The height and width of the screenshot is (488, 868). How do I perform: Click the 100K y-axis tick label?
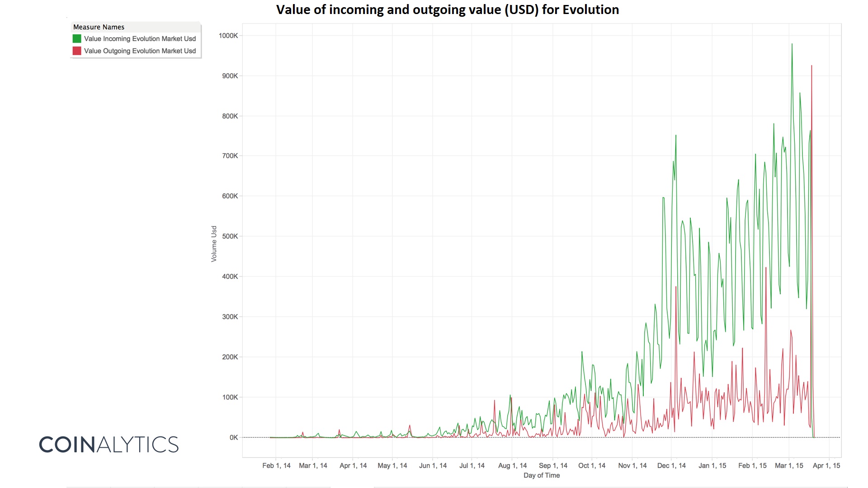[230, 397]
